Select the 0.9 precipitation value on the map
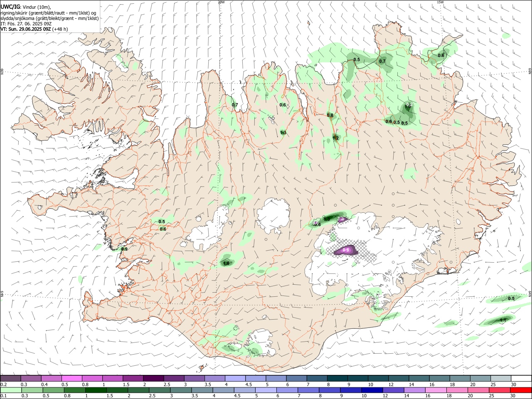The image size is (532, 399). point(124,249)
